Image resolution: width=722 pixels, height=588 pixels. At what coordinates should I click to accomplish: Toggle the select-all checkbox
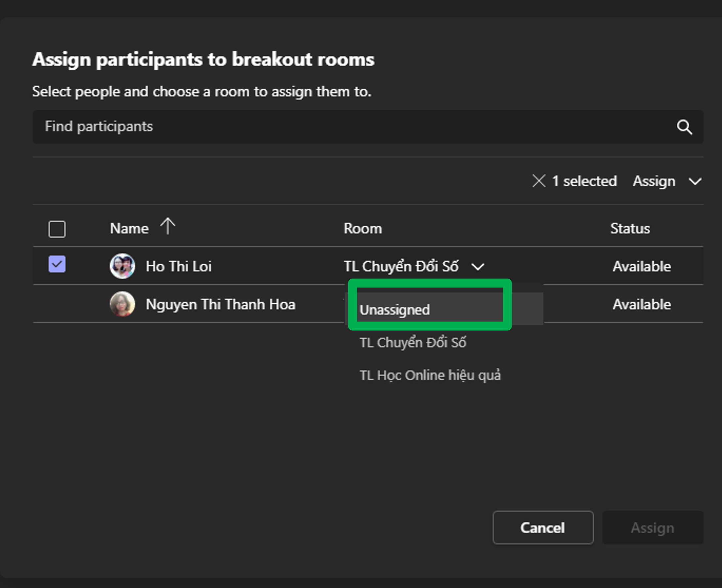(57, 229)
